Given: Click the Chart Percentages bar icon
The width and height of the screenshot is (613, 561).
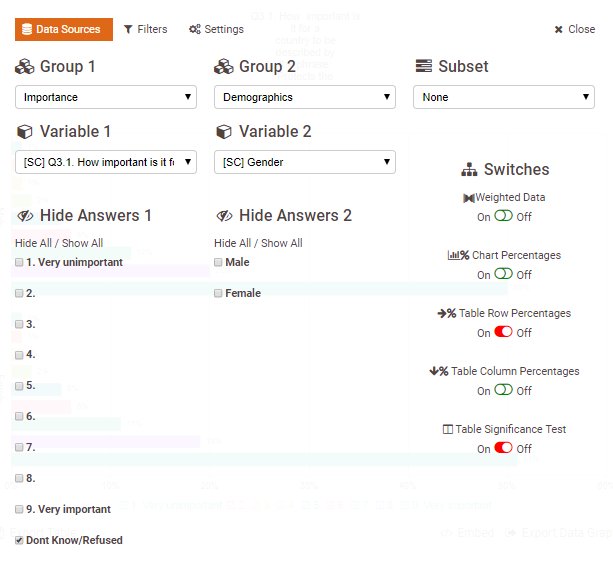Looking at the screenshot, I should pyautogui.click(x=458, y=255).
